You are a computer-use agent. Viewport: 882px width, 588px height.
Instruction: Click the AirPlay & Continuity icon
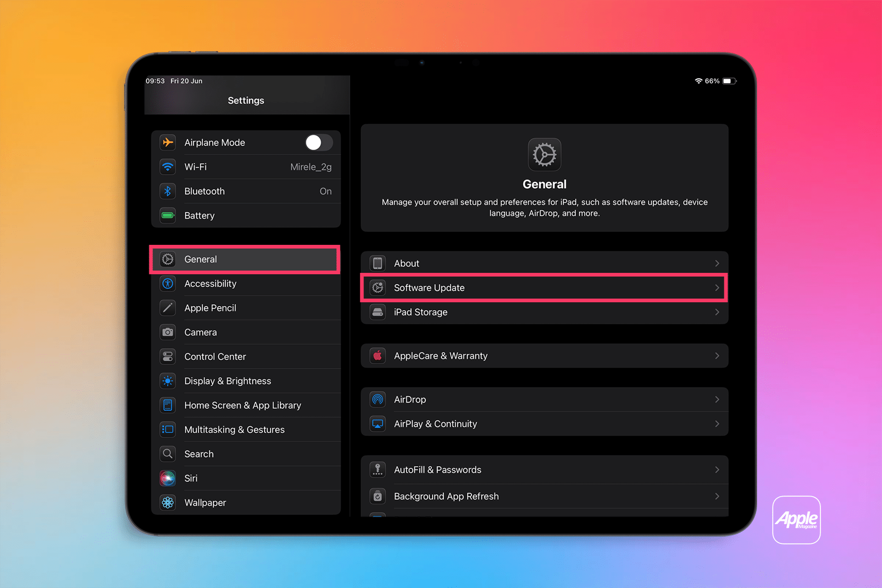[x=378, y=424]
